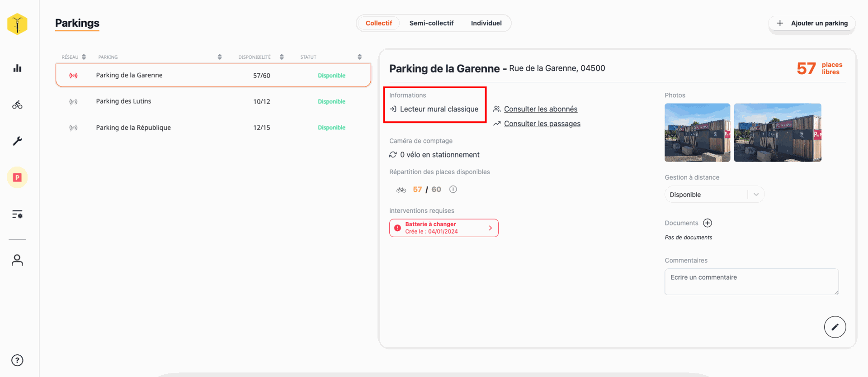Image resolution: width=868 pixels, height=377 pixels.
Task: Click the info icon beside 57 / 60
Action: coord(453,190)
